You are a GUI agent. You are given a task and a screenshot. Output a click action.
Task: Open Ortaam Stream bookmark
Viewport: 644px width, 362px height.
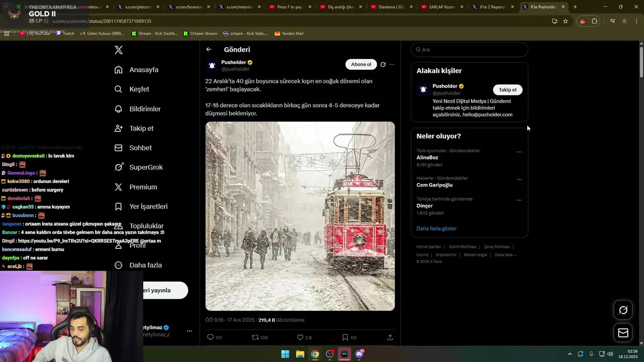[x=200, y=33]
